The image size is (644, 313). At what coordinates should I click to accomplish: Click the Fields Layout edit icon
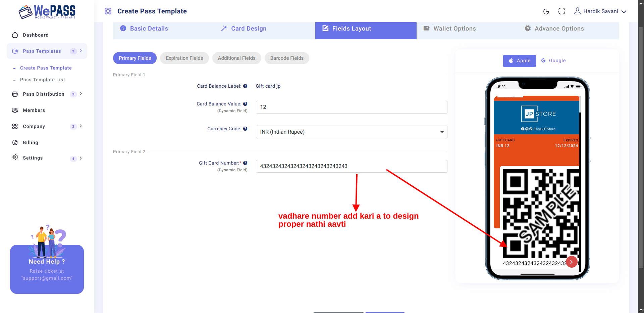(325, 28)
